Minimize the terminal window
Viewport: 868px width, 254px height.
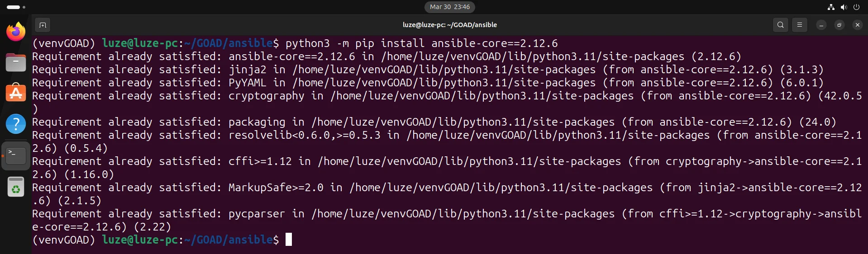(x=821, y=25)
